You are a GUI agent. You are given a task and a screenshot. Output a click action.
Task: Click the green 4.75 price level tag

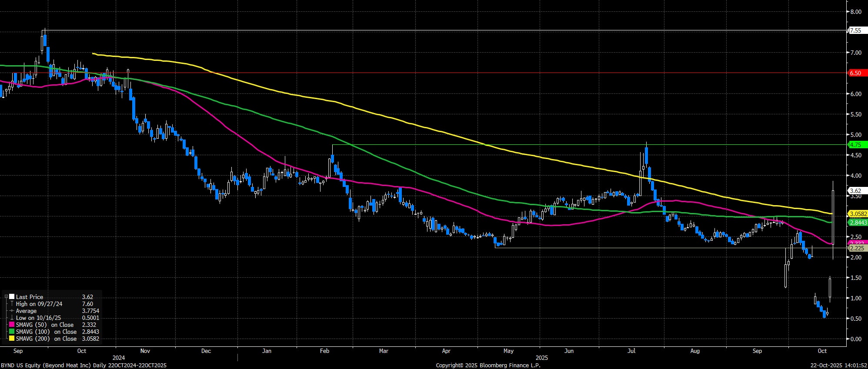856,145
